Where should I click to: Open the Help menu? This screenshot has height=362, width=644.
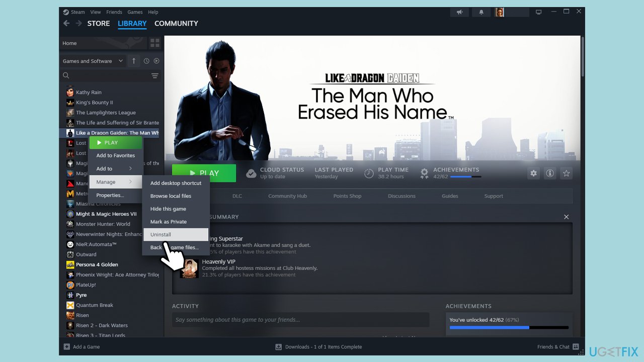(x=153, y=12)
